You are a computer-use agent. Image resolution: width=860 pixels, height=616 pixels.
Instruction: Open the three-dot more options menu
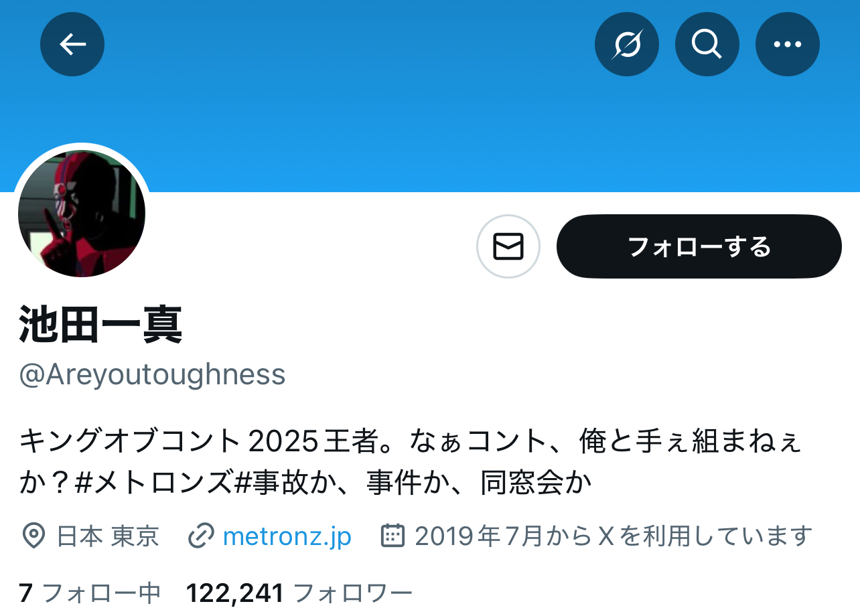coord(788,44)
